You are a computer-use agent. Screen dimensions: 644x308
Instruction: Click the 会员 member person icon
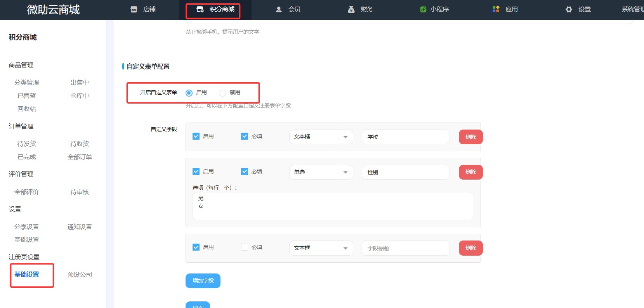coord(279,9)
